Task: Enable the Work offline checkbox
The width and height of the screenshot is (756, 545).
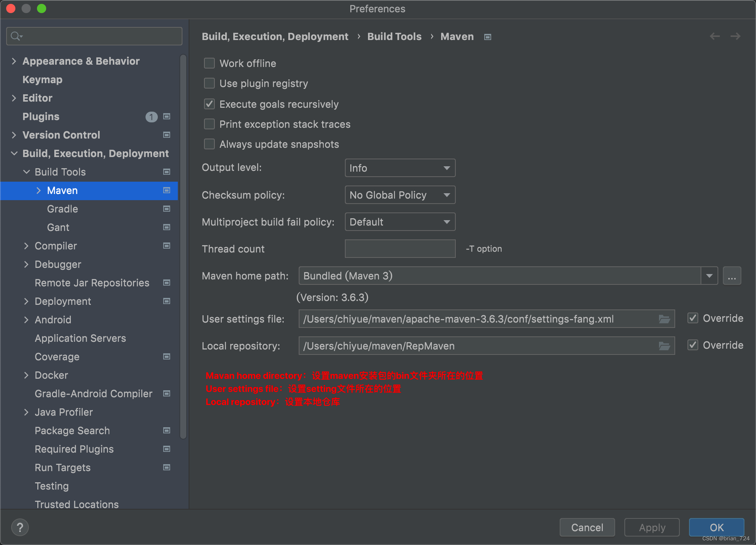Action: 209,63
